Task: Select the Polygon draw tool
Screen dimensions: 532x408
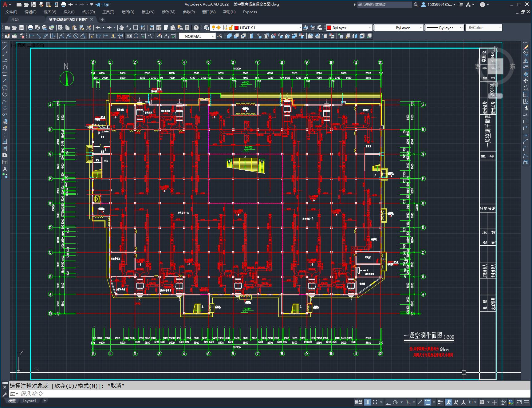Action: click(x=5, y=67)
